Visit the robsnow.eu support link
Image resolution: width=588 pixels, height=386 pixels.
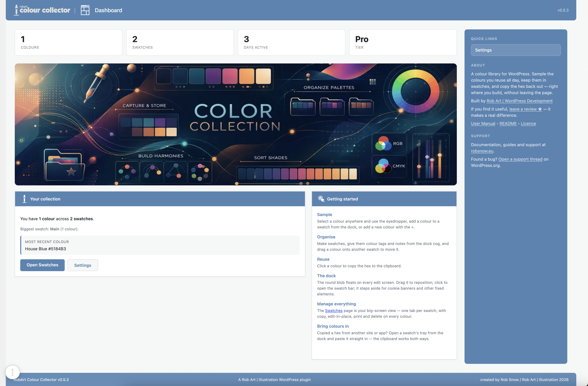(482, 151)
